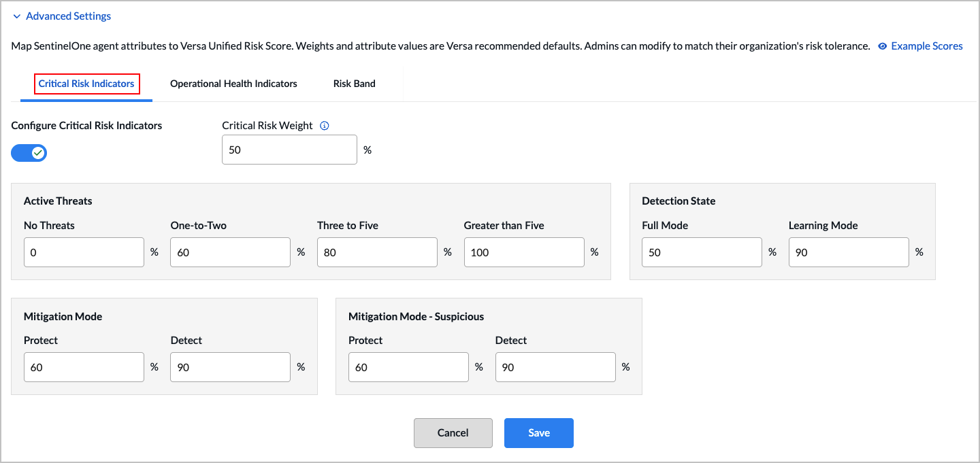The height and width of the screenshot is (463, 980).
Task: Select the Critical Risk Indicators tab
Action: [86, 84]
